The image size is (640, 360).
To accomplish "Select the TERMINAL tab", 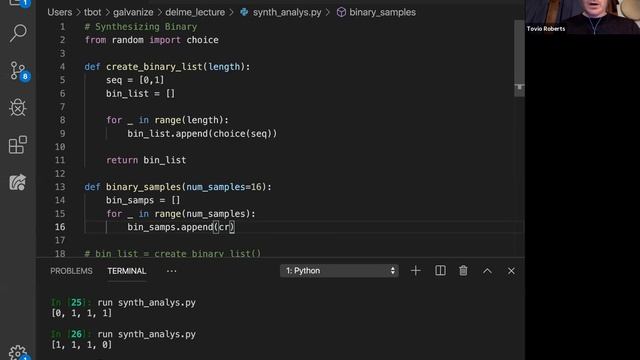I will point(127,271).
